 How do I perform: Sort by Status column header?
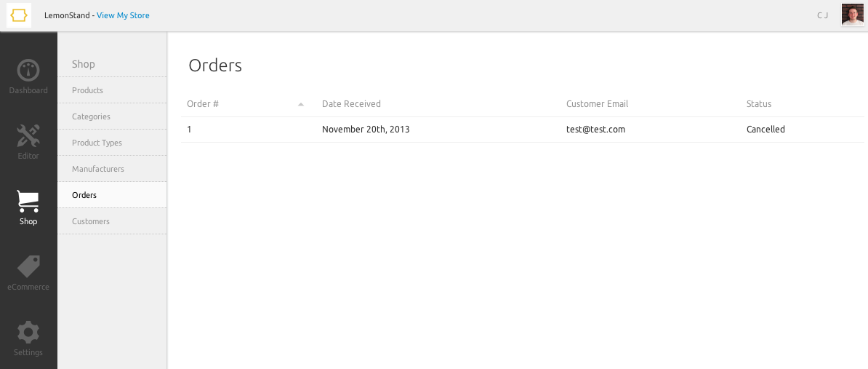click(x=758, y=103)
